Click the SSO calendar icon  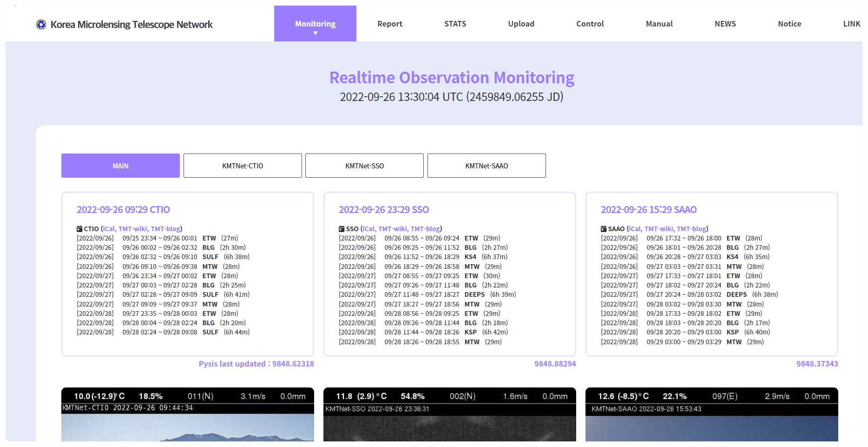pyautogui.click(x=342, y=229)
